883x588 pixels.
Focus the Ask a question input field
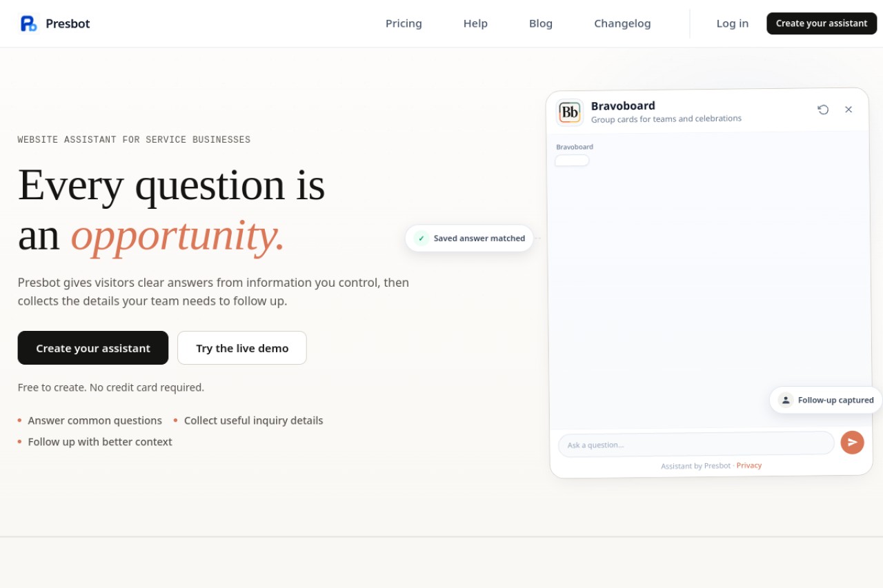point(696,444)
